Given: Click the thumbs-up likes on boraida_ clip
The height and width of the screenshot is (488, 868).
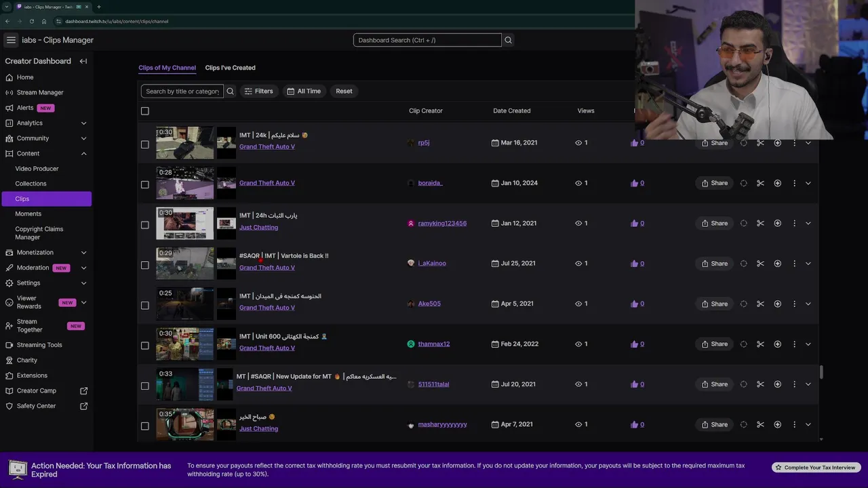Looking at the screenshot, I should point(637,183).
